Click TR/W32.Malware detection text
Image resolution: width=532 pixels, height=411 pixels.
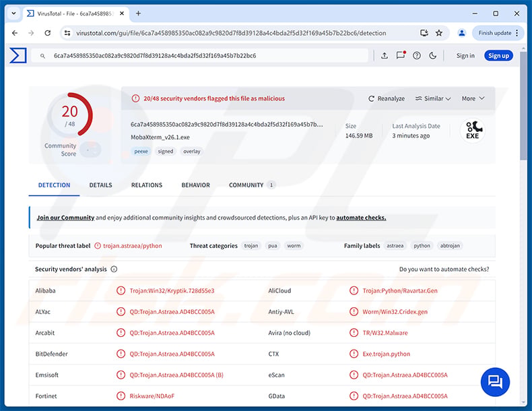(x=385, y=333)
